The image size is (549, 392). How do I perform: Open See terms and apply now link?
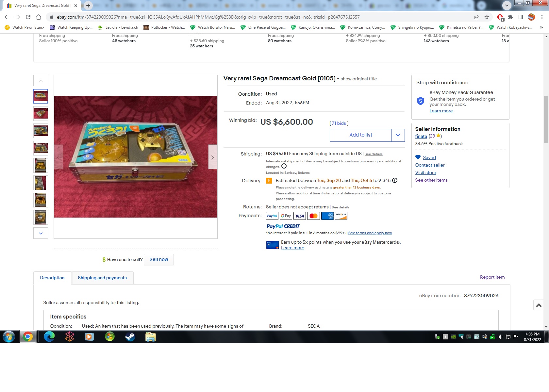click(370, 233)
